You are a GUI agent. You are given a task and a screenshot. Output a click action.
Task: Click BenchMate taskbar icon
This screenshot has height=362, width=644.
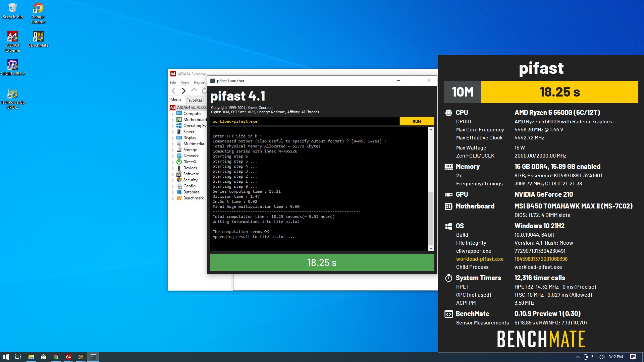81,357
